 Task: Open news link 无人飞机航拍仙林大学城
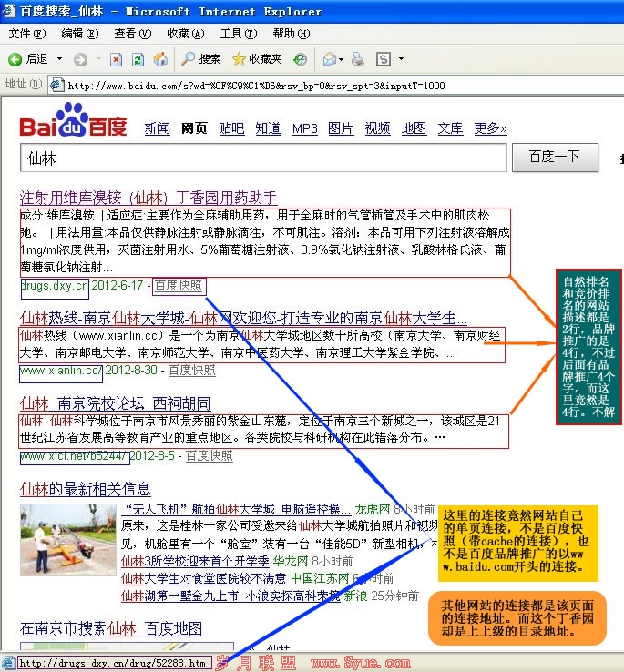point(236,509)
